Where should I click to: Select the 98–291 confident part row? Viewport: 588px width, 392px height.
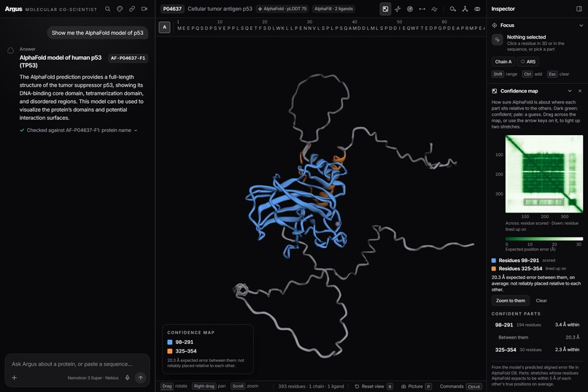(x=537, y=325)
